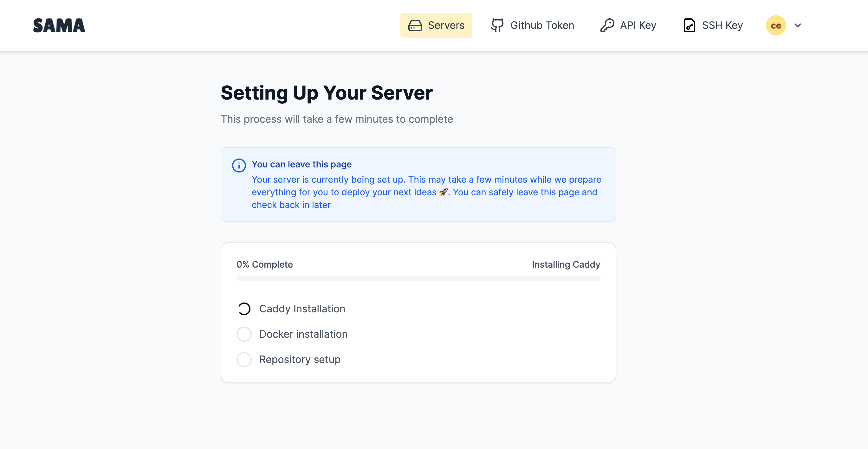
Task: Click the 'Caddy Installation' step label
Action: tap(302, 309)
